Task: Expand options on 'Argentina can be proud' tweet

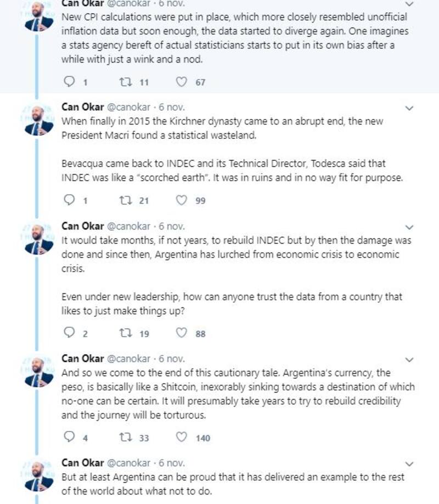Action: [x=408, y=463]
